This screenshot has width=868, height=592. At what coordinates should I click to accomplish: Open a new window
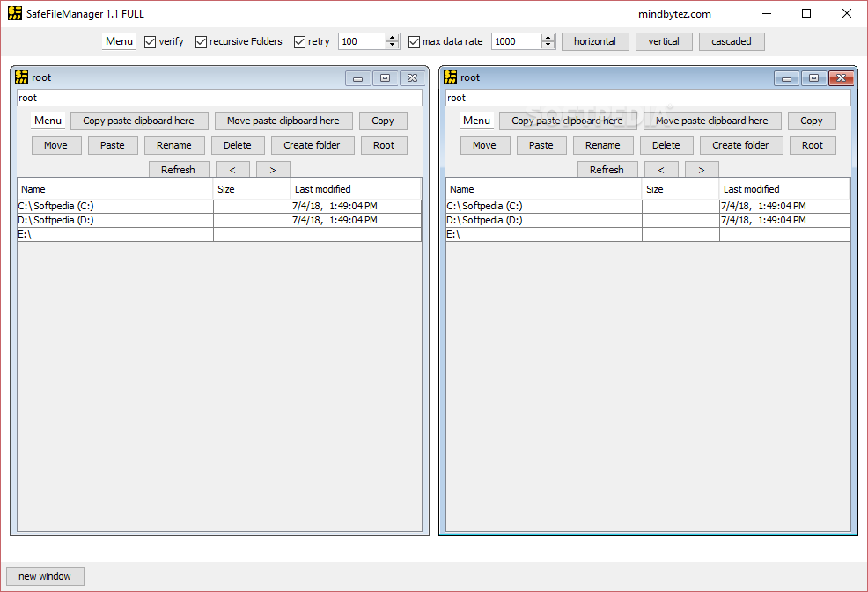45,576
